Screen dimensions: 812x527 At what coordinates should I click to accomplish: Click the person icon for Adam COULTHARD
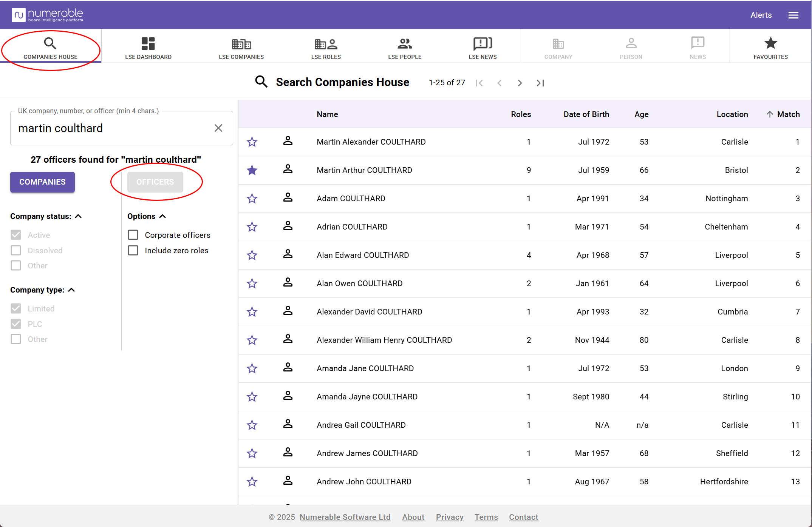(288, 198)
